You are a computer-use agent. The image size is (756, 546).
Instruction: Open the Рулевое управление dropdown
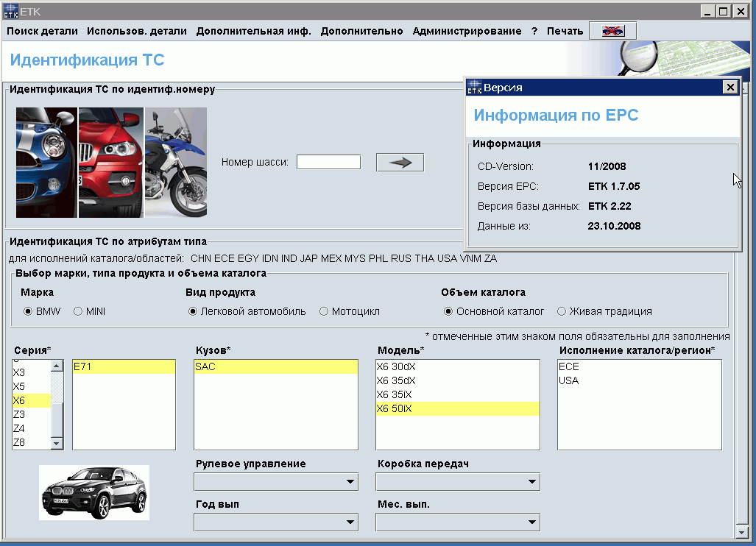pyautogui.click(x=276, y=481)
